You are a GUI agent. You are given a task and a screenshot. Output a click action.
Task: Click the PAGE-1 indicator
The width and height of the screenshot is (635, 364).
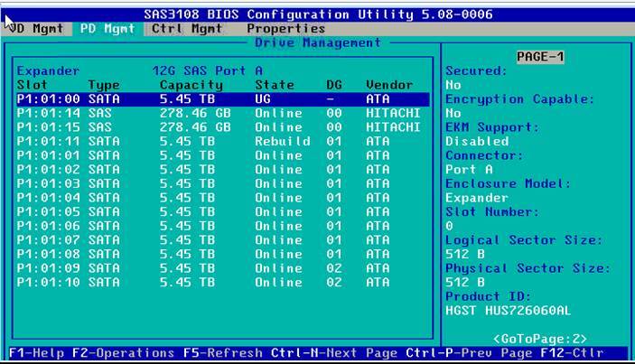click(x=540, y=57)
